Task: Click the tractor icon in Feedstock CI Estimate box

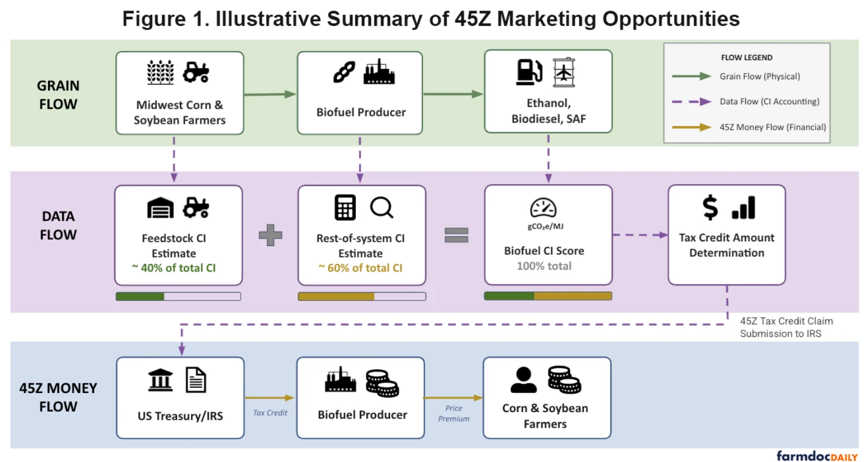Action: pyautogui.click(x=196, y=207)
